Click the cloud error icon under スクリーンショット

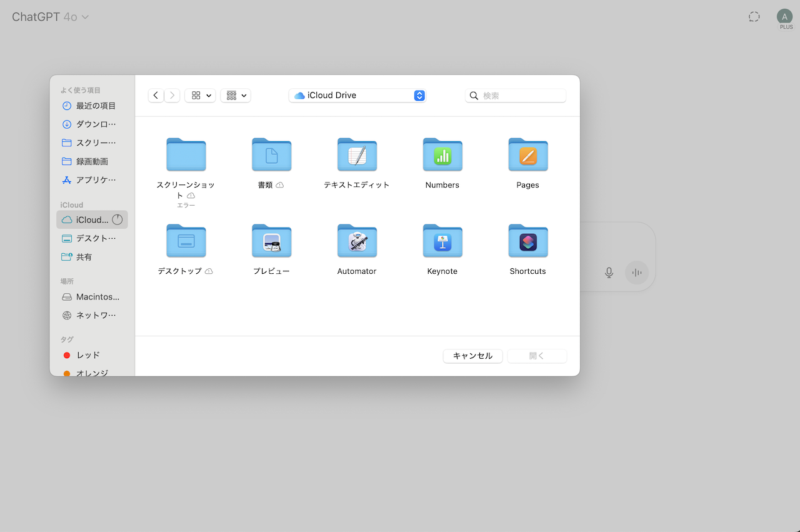coord(191,196)
